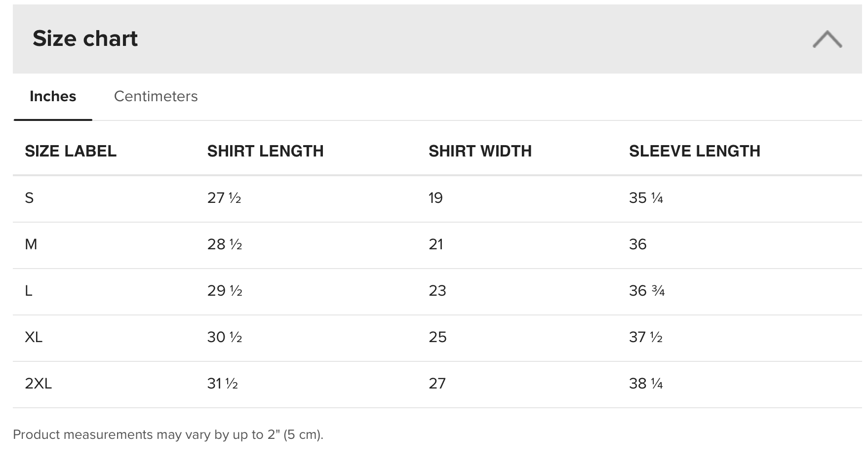
Task: Click the Size chart heading
Action: (85, 39)
